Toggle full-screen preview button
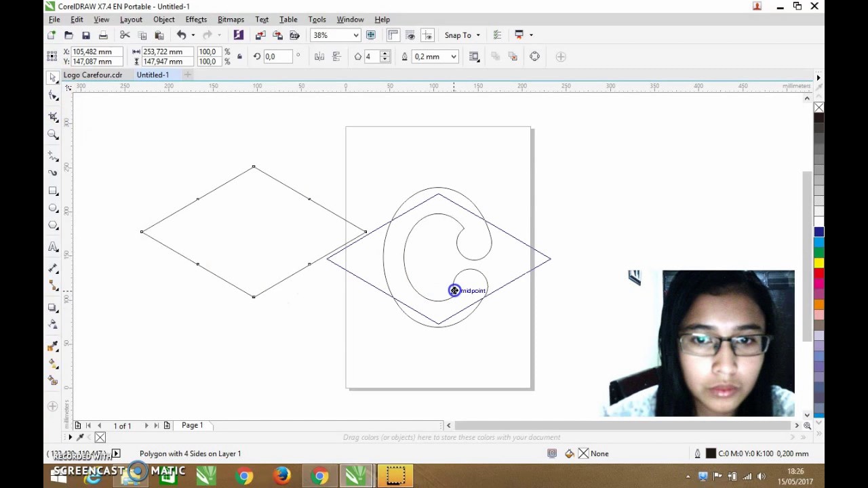The image size is (868, 488). click(x=371, y=35)
